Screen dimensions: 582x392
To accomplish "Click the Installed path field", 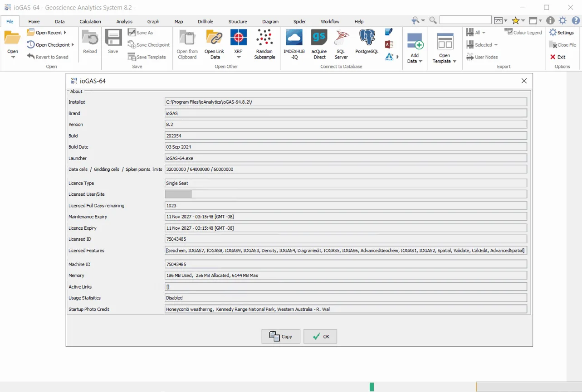I will (346, 102).
